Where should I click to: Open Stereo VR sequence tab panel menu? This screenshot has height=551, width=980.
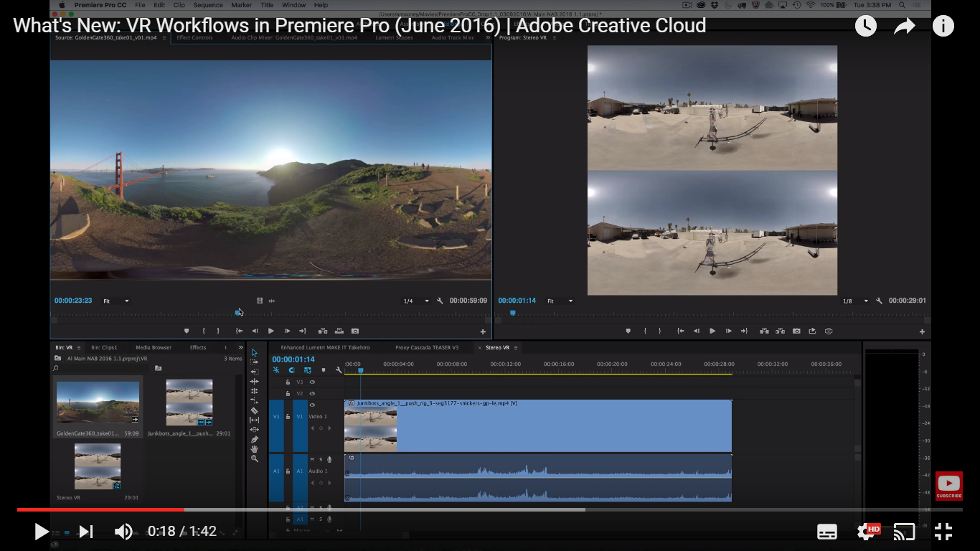point(515,347)
